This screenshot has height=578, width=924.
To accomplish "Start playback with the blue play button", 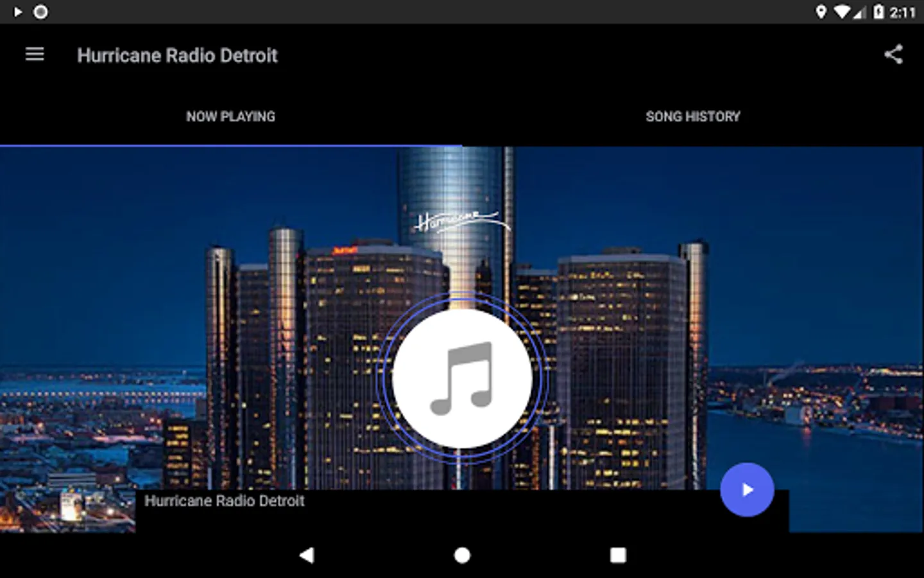I will (747, 489).
